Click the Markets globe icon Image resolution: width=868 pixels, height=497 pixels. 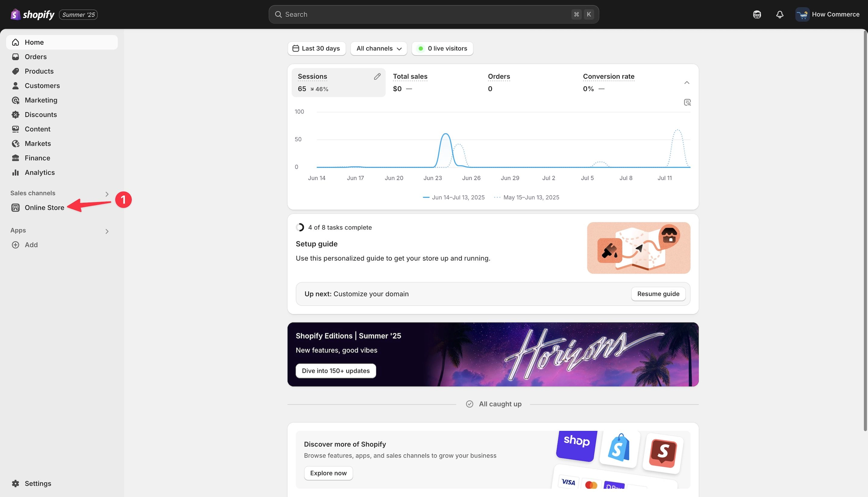(15, 143)
